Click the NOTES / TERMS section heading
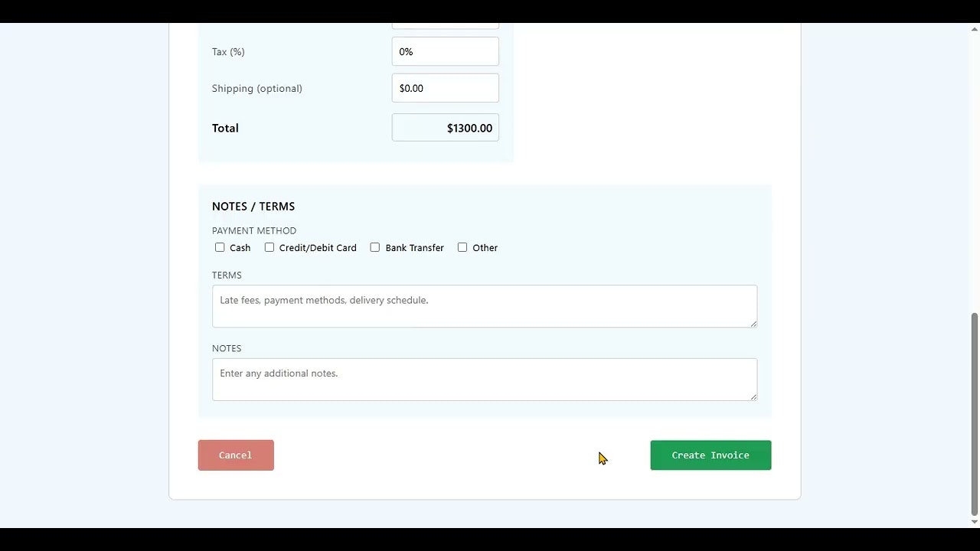Viewport: 980px width, 551px height. pyautogui.click(x=253, y=206)
